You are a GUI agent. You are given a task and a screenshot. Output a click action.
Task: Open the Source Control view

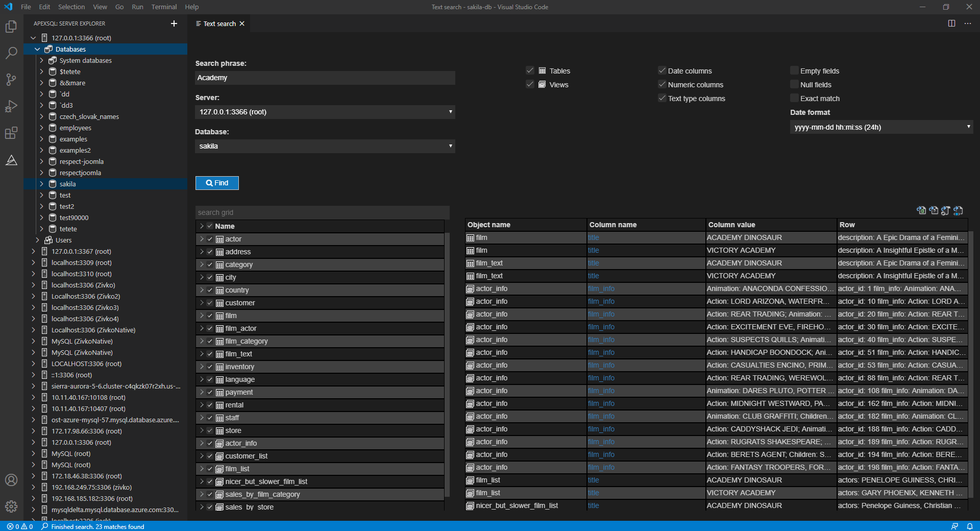tap(11, 80)
